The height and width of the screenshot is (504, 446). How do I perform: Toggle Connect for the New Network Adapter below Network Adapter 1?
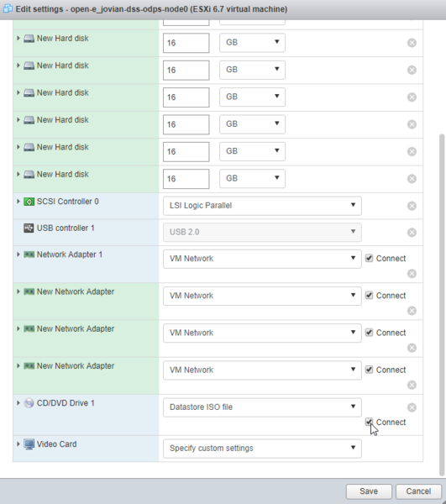(x=369, y=295)
